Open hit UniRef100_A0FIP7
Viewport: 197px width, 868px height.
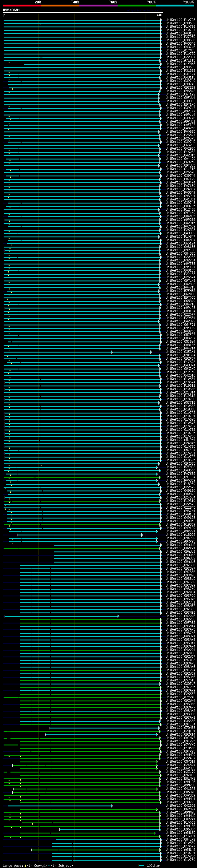(x=180, y=125)
